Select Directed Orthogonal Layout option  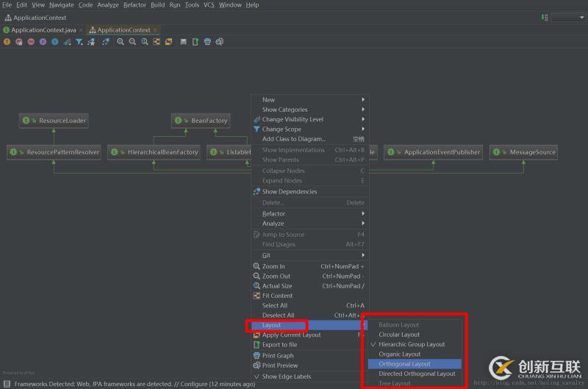pos(415,374)
